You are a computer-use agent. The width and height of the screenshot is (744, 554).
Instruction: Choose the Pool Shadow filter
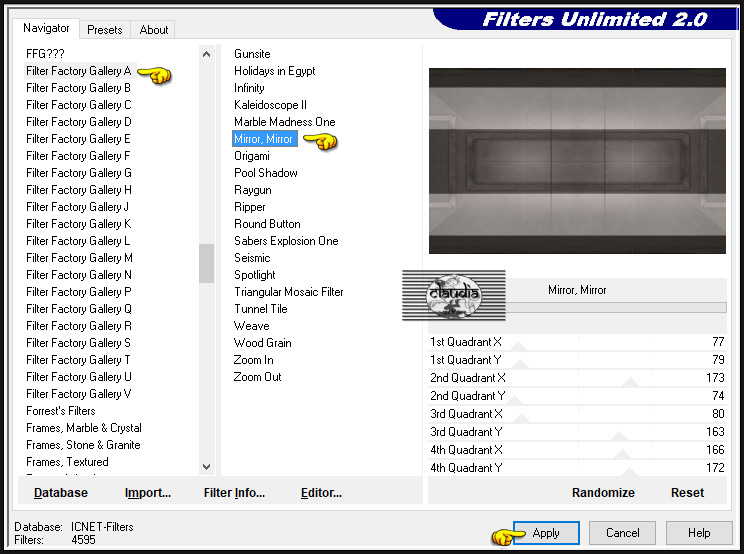[x=266, y=173]
